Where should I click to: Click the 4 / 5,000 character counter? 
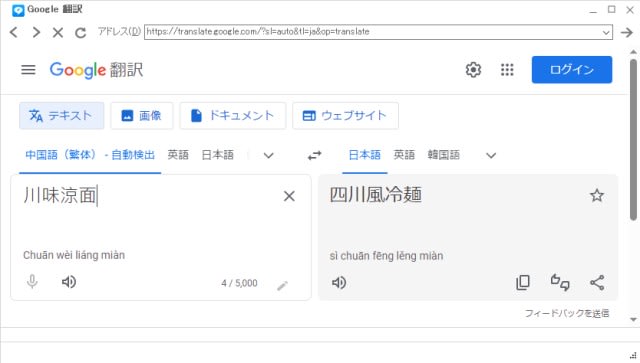coord(239,283)
